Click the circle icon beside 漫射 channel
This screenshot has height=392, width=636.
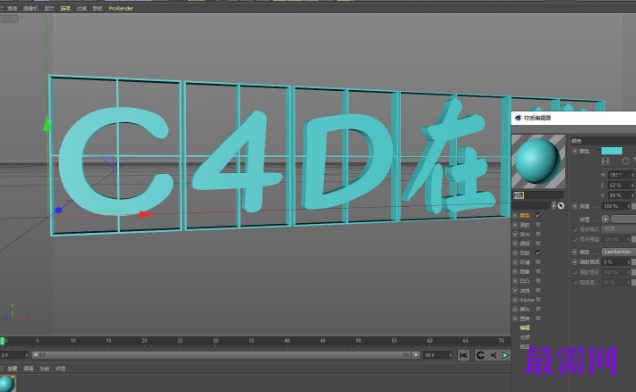[x=515, y=225]
